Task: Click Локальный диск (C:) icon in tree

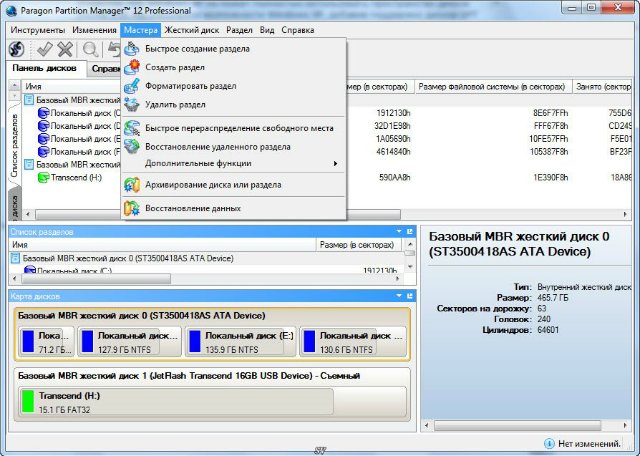Action: [43, 113]
